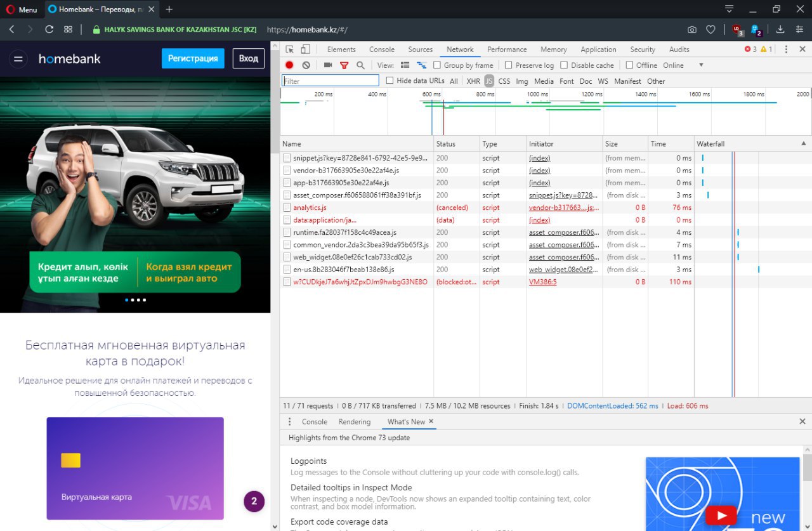Screen dimensions: 812x531
Task: Click the Регистрация button
Action: point(193,58)
